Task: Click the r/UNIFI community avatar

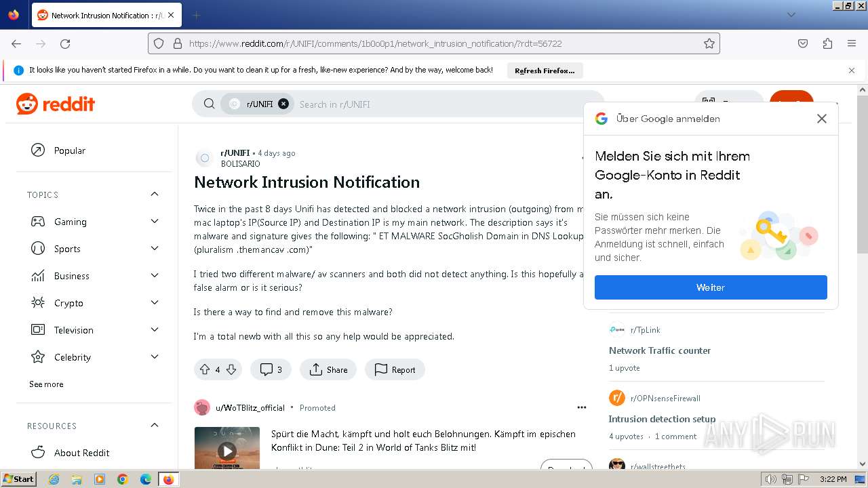Action: coord(204,158)
